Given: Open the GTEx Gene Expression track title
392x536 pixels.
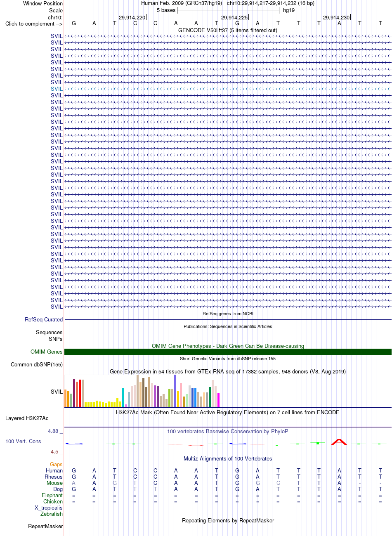Looking at the screenshot, I should pyautogui.click(x=228, y=371).
